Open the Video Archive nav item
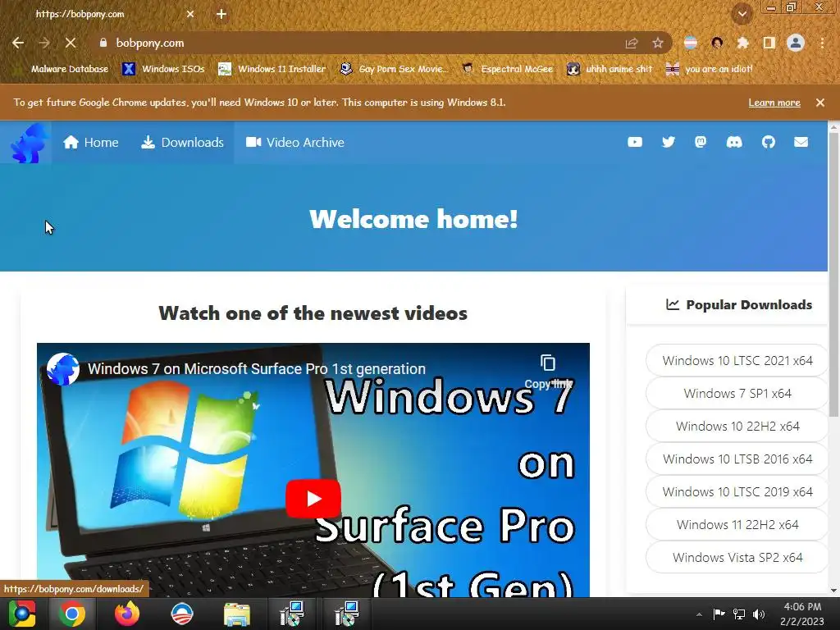Viewport: 840px width, 630px height. [295, 143]
